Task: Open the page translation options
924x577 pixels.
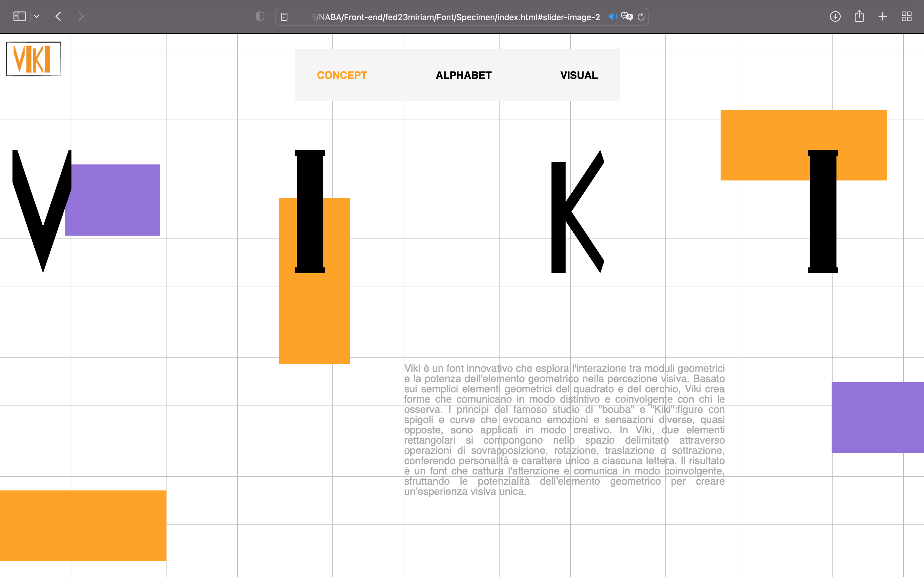Action: pos(627,17)
